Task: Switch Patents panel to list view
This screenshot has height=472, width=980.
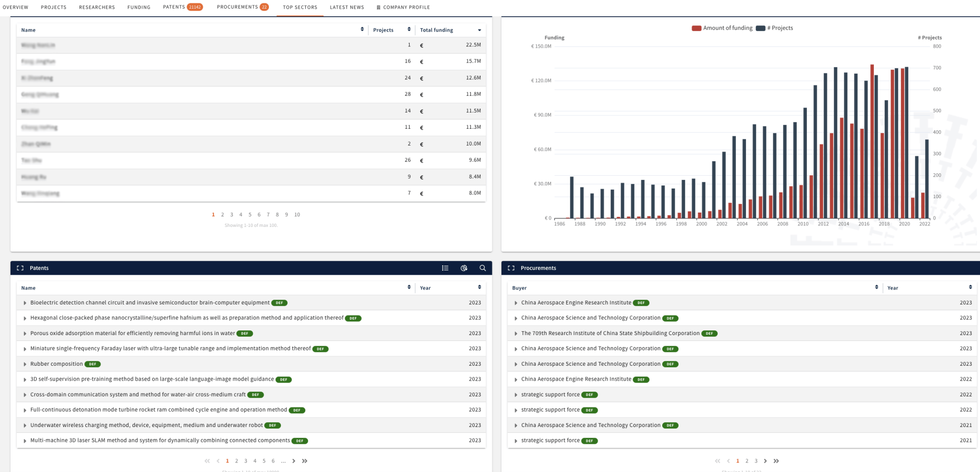Action: 445,268
